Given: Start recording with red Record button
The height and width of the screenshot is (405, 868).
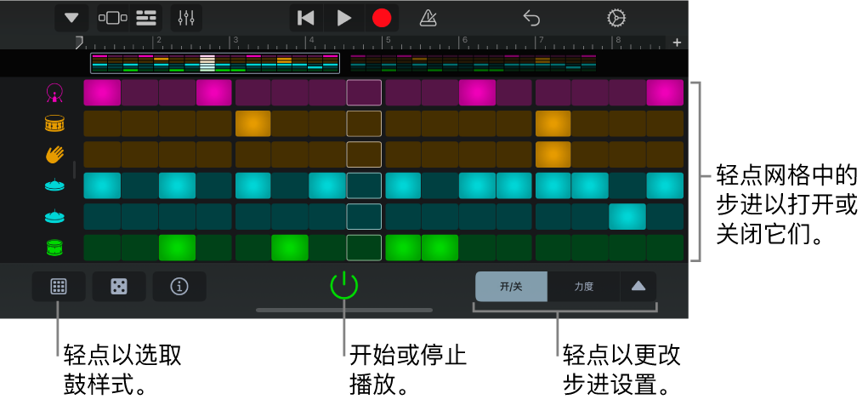Looking at the screenshot, I should (382, 18).
